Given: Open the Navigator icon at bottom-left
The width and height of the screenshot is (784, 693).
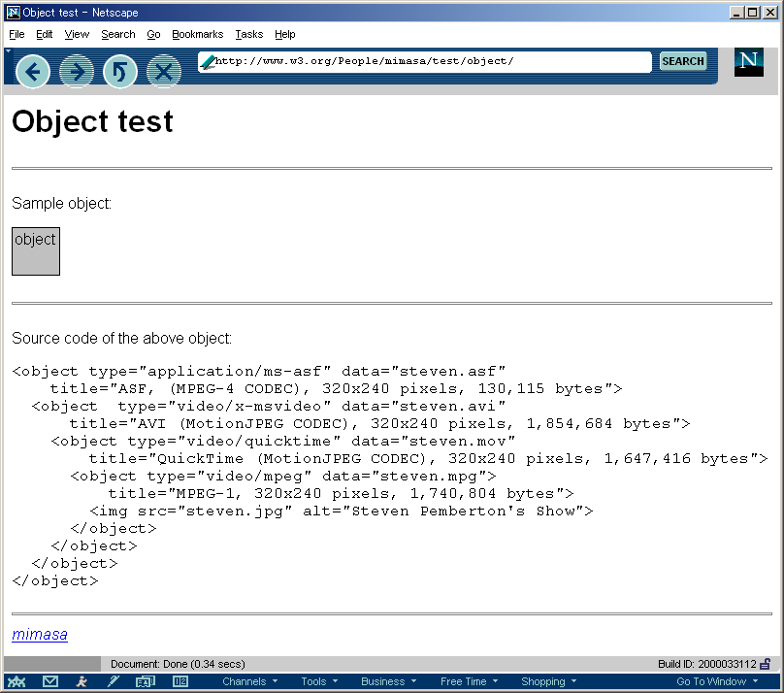Looking at the screenshot, I should point(18,681).
